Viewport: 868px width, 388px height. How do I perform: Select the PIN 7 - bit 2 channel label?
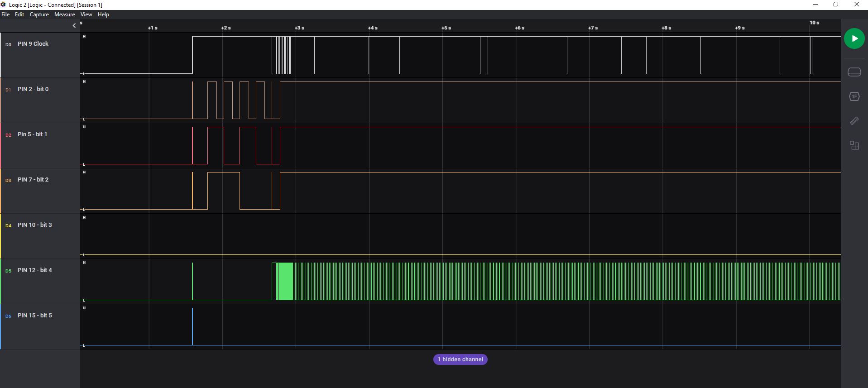[33, 180]
